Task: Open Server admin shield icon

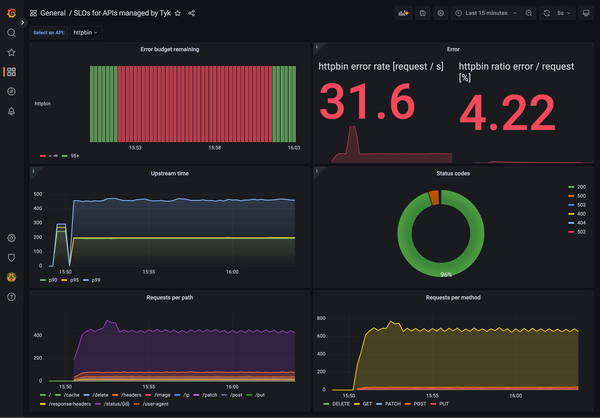Action: (11, 258)
